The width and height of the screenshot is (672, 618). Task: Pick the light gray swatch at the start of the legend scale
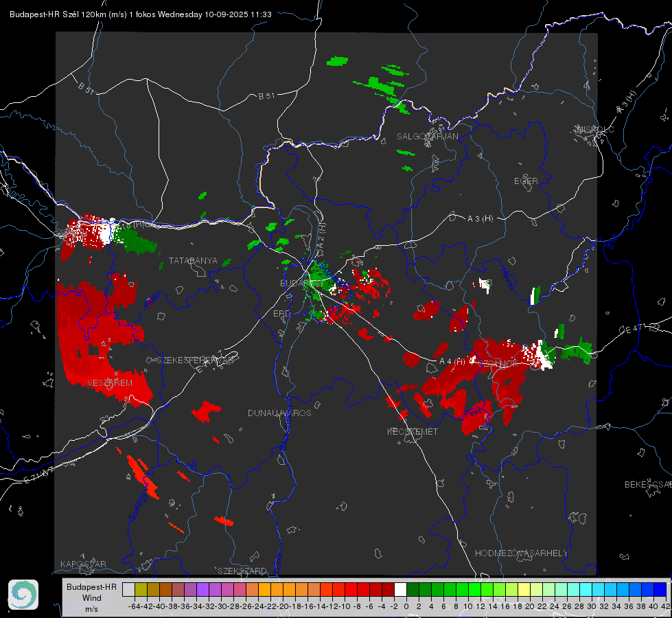(128, 589)
